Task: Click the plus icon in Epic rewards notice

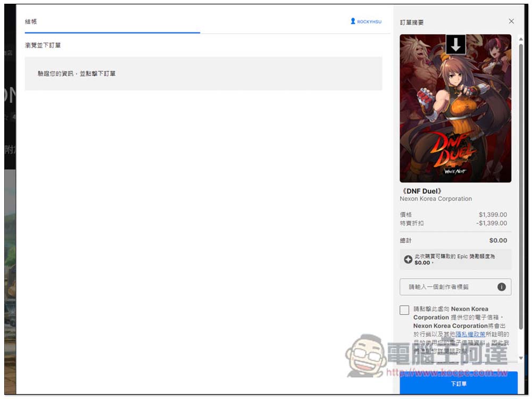Action: tap(408, 260)
